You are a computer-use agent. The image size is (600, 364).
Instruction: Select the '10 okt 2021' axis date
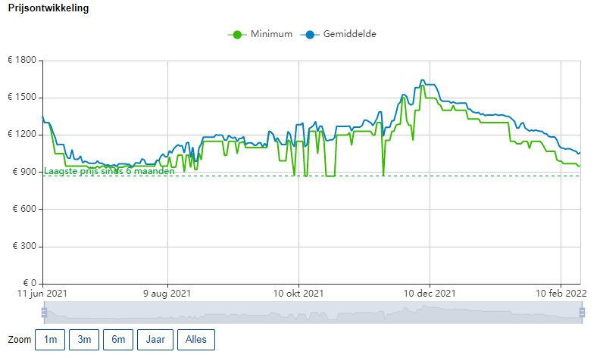click(298, 293)
